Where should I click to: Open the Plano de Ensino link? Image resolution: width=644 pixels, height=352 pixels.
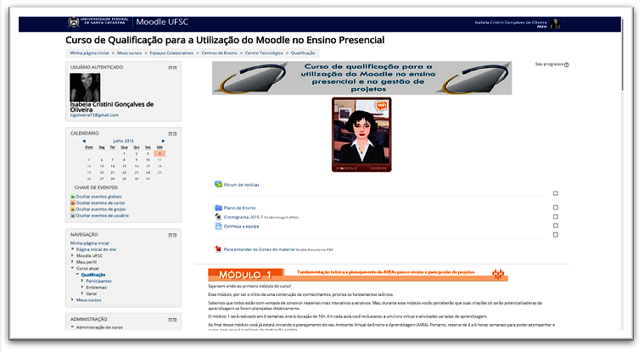pos(239,208)
